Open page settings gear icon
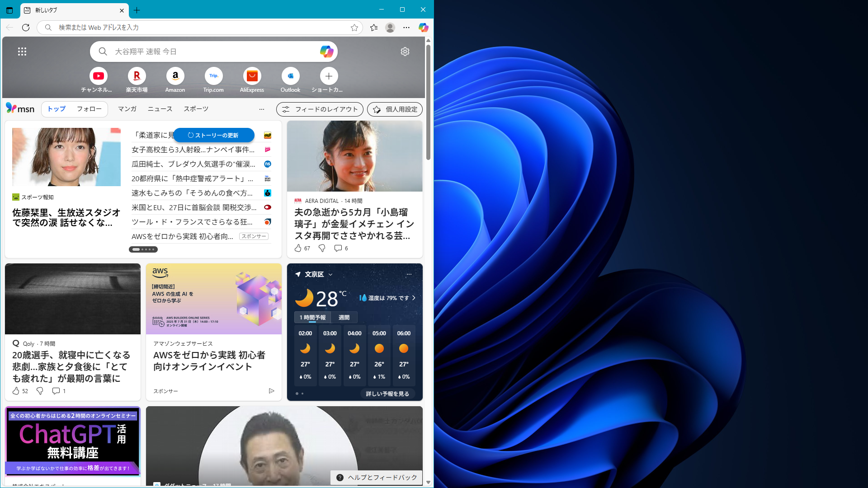Viewport: 868px width, 488px height. pos(405,52)
